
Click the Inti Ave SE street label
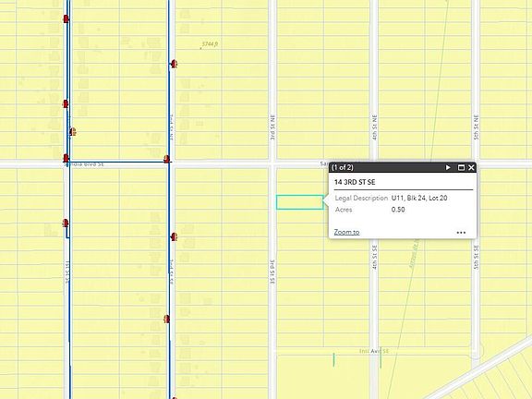pos(374,351)
